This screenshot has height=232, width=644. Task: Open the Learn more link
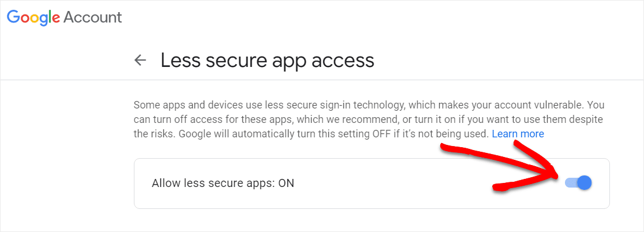point(518,134)
